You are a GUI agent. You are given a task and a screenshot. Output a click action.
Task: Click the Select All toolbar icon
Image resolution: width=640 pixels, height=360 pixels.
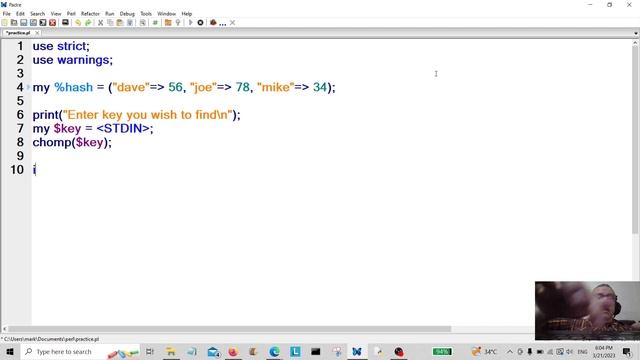coord(130,23)
